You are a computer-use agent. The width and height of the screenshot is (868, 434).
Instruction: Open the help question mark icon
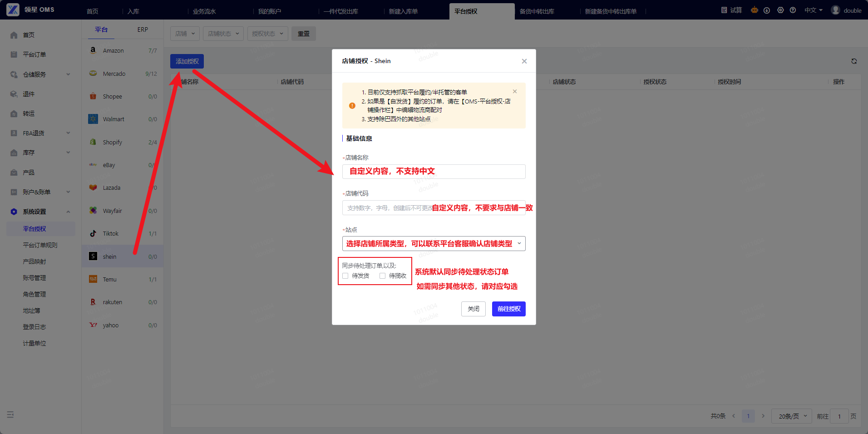pos(793,10)
